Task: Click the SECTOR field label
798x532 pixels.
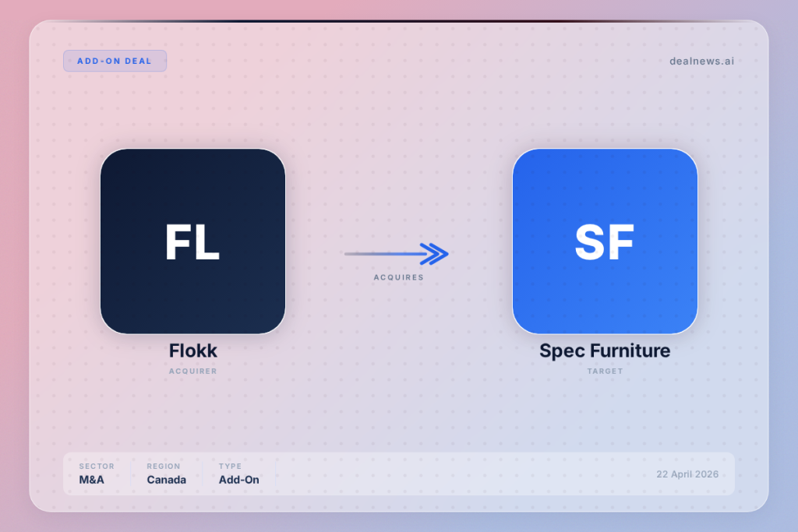Action: click(97, 467)
